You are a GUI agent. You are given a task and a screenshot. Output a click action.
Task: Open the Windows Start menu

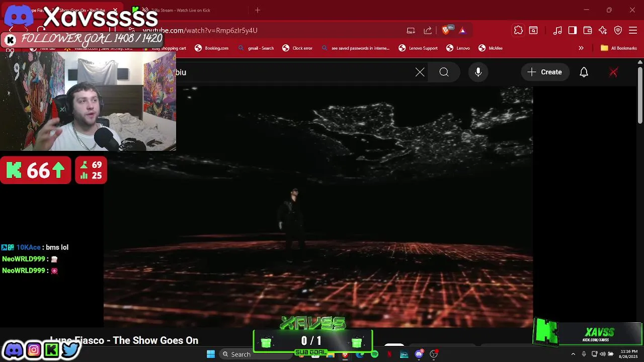[x=211, y=354]
